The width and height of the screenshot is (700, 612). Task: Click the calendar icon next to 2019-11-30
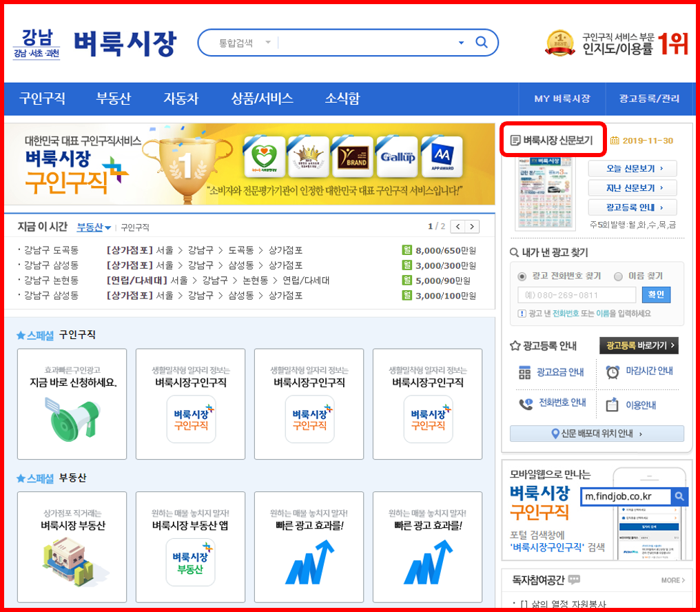[x=615, y=141]
